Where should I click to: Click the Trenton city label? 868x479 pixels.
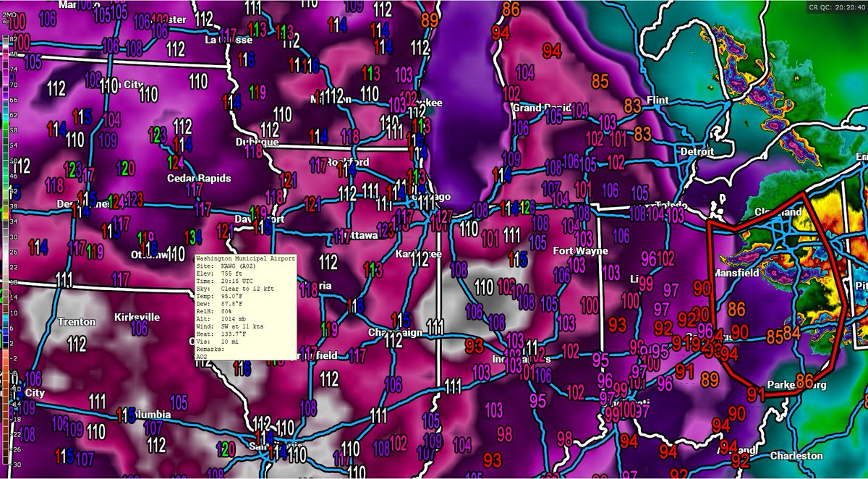(x=77, y=322)
